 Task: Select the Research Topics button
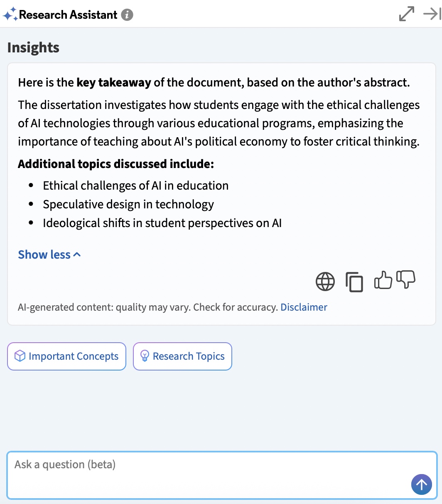182,356
